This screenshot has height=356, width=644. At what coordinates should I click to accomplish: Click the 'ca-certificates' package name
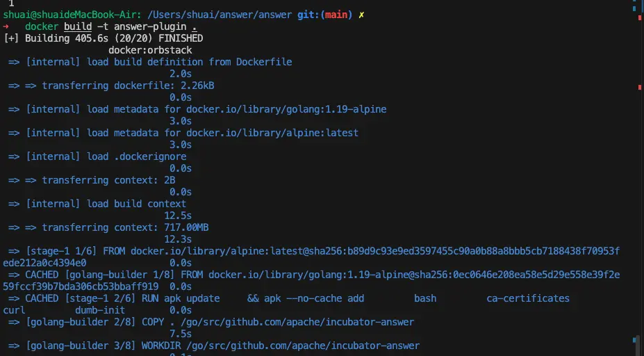pyautogui.click(x=528, y=298)
